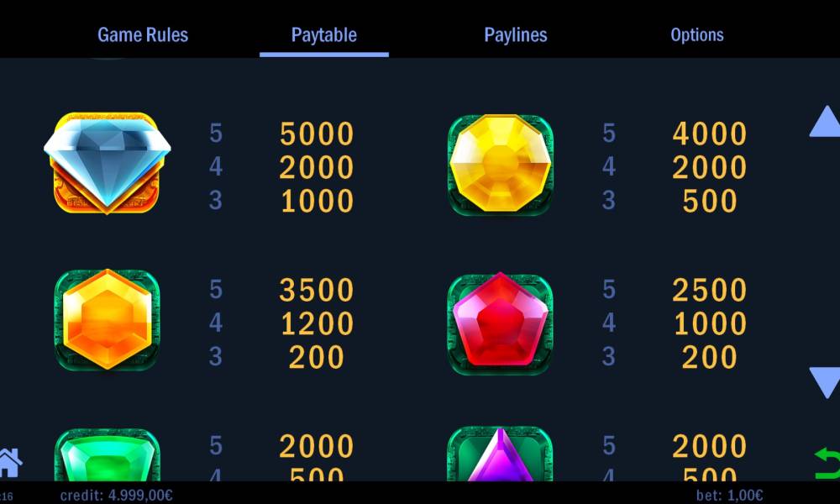Viewport: 840px width, 504px height.
Task: Go to the Options tab
Action: (x=697, y=34)
